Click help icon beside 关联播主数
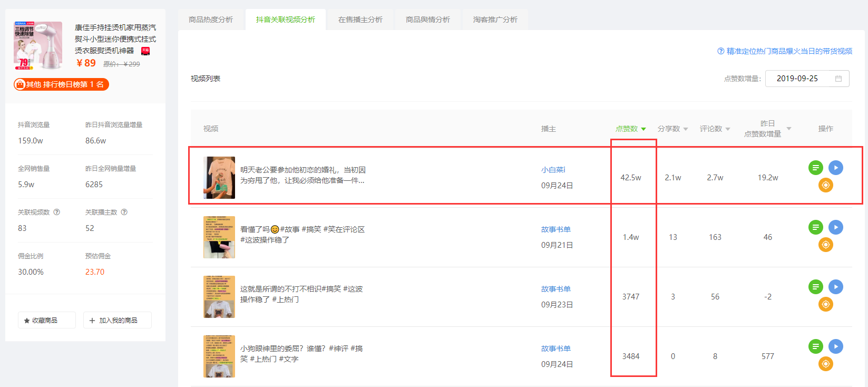This screenshot has width=868, height=387. pyautogui.click(x=124, y=212)
